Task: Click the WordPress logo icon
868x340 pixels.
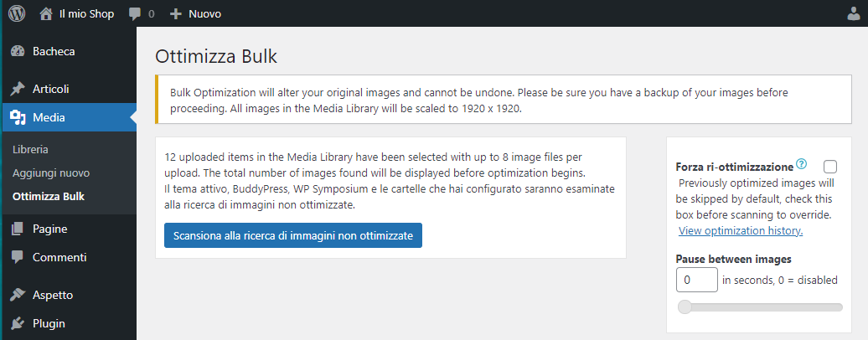Action: pyautogui.click(x=17, y=13)
